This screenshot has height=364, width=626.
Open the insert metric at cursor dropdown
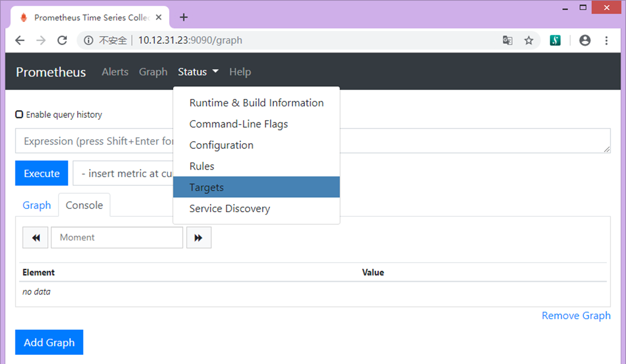tap(123, 173)
